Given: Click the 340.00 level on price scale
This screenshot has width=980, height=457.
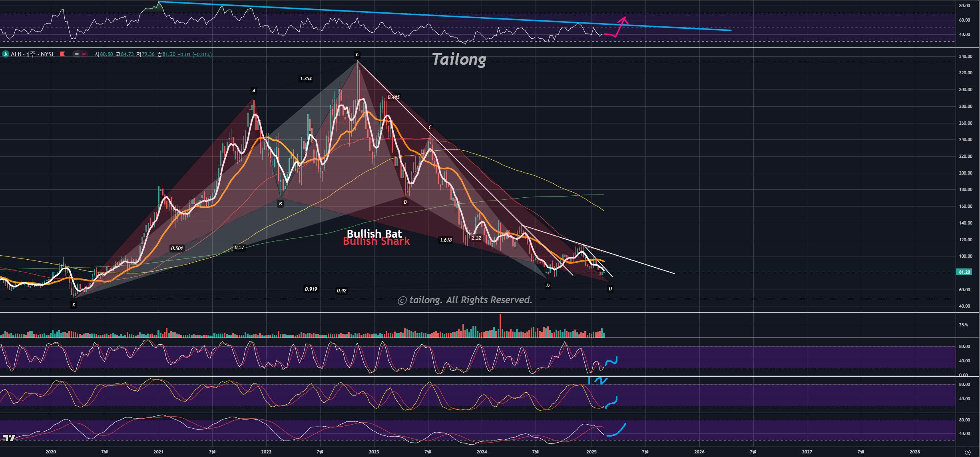Looking at the screenshot, I should (965, 56).
